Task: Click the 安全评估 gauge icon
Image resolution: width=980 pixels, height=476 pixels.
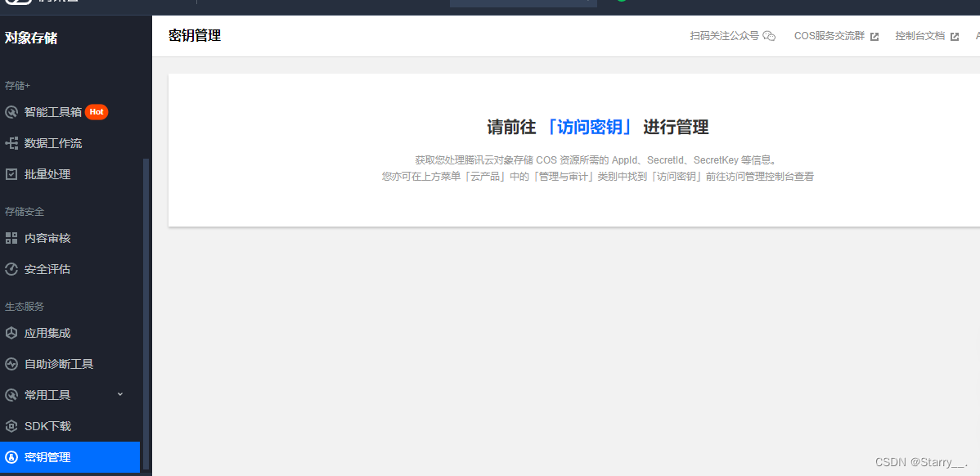Action: (x=11, y=269)
